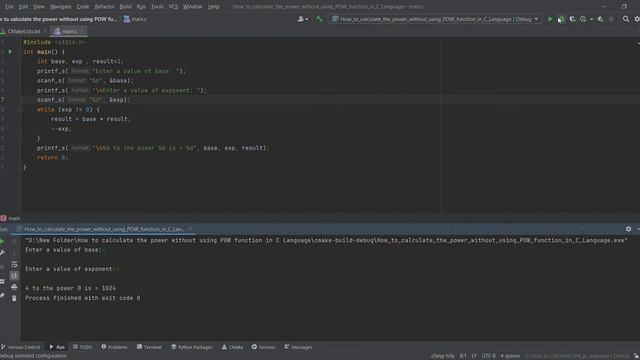Image resolution: width=640 pixels, height=360 pixels.
Task: Open the Python Packages tool window
Action: [x=192, y=347]
